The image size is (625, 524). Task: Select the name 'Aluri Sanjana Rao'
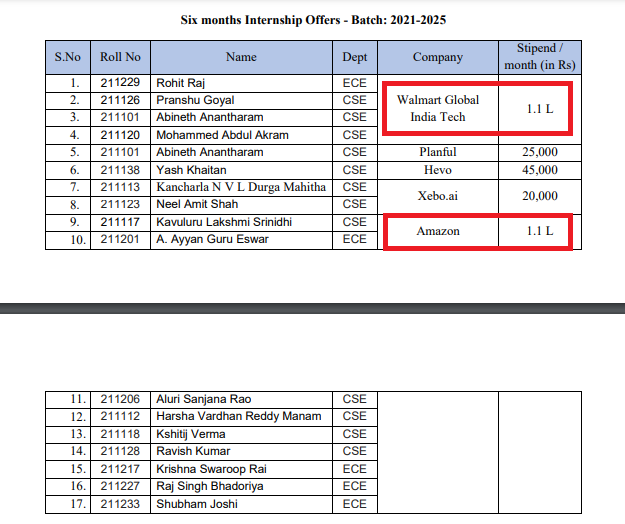pyautogui.click(x=204, y=399)
